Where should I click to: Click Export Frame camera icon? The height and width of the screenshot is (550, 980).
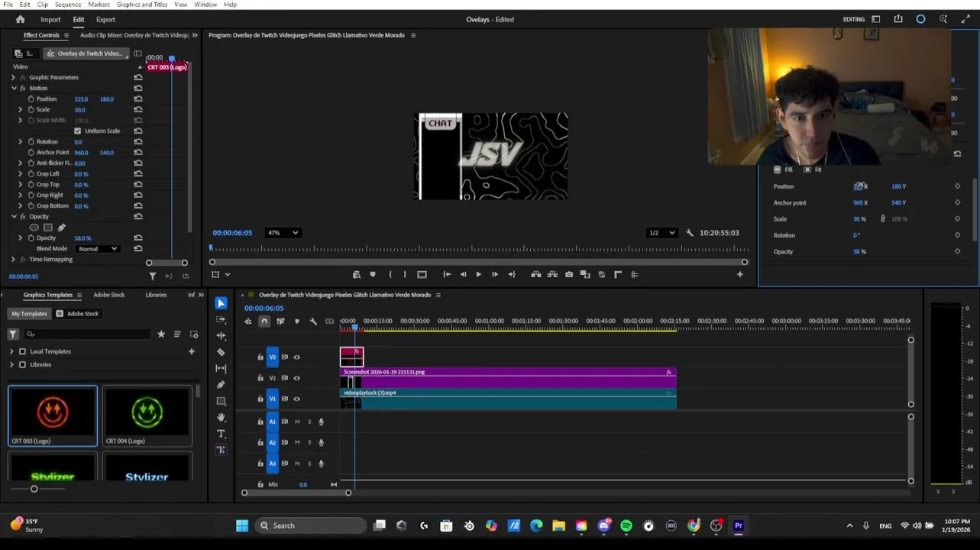point(569,274)
